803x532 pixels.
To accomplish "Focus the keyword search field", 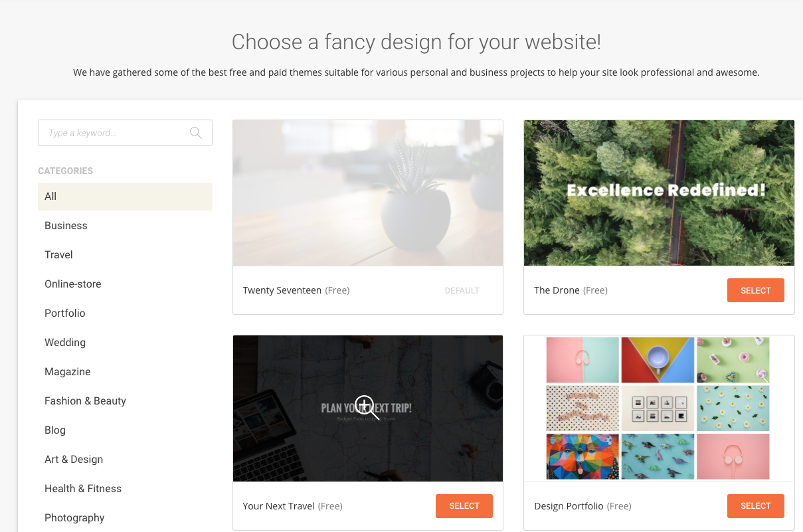I will tap(125, 133).
